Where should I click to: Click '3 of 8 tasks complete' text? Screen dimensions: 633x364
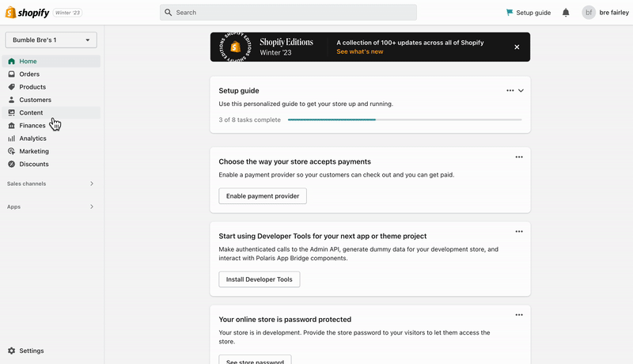[249, 119]
